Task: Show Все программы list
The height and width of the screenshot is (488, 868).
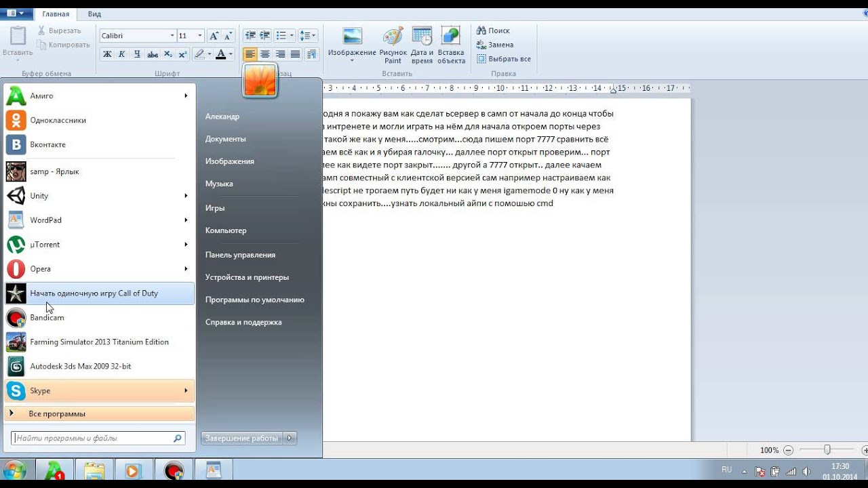Action: (x=100, y=413)
